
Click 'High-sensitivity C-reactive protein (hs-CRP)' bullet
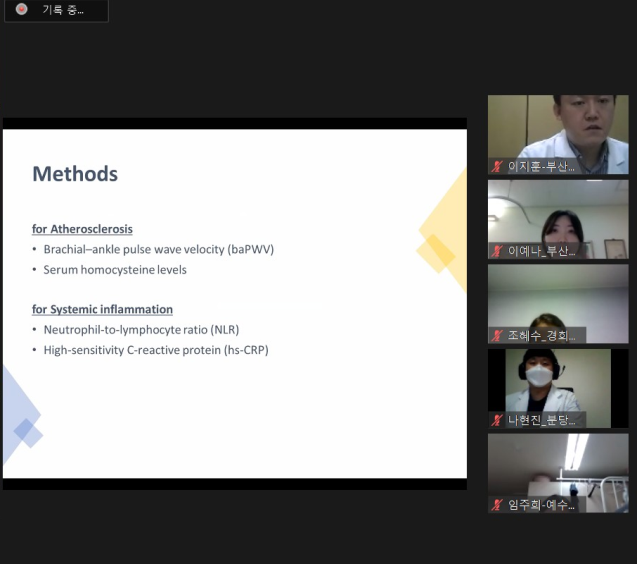tap(156, 350)
